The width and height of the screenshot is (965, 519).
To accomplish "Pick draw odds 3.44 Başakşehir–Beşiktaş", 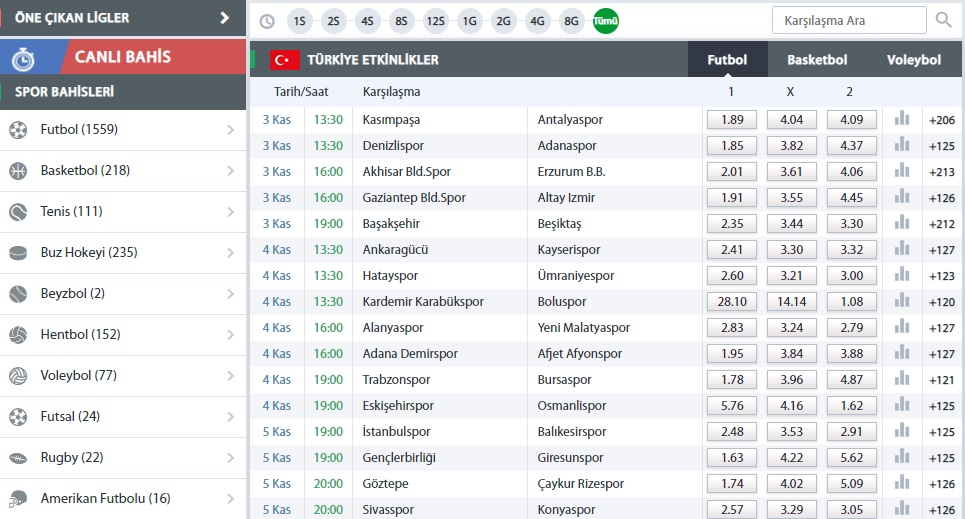I will tap(791, 223).
